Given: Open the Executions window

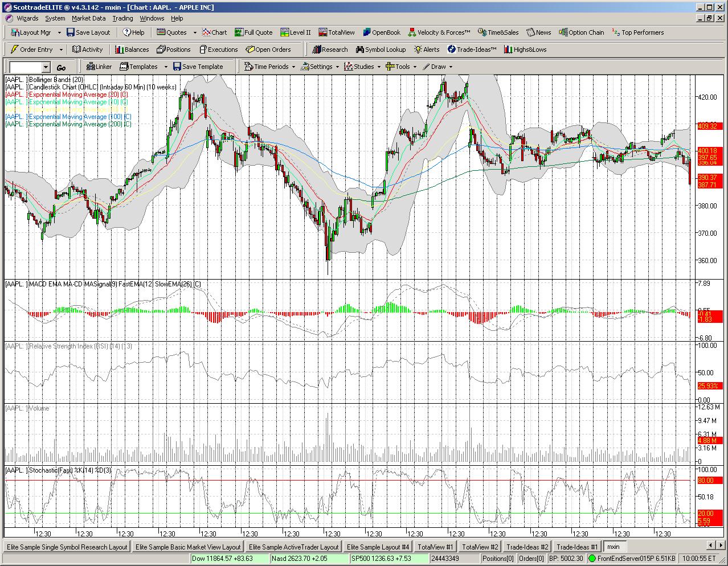Looking at the screenshot, I should click(218, 50).
